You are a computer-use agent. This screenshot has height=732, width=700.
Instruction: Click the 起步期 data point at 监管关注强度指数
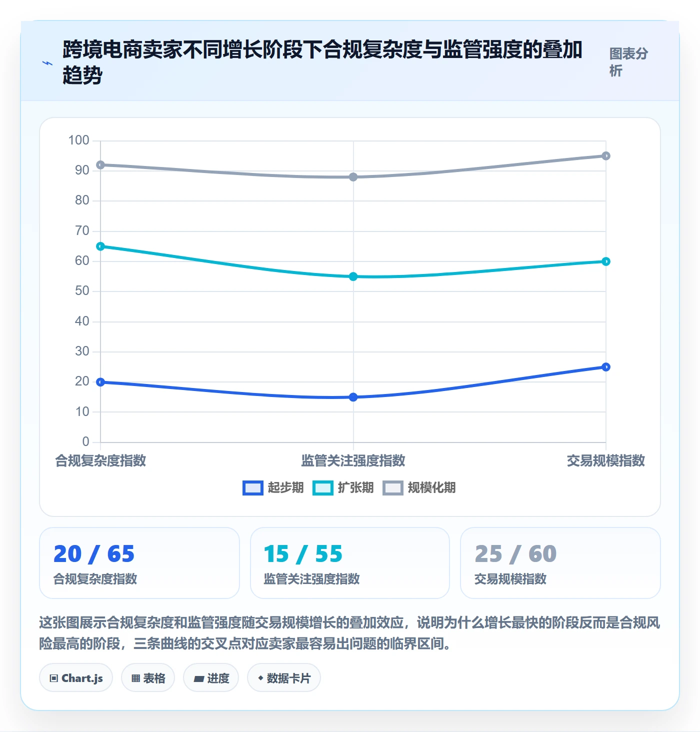click(x=353, y=397)
